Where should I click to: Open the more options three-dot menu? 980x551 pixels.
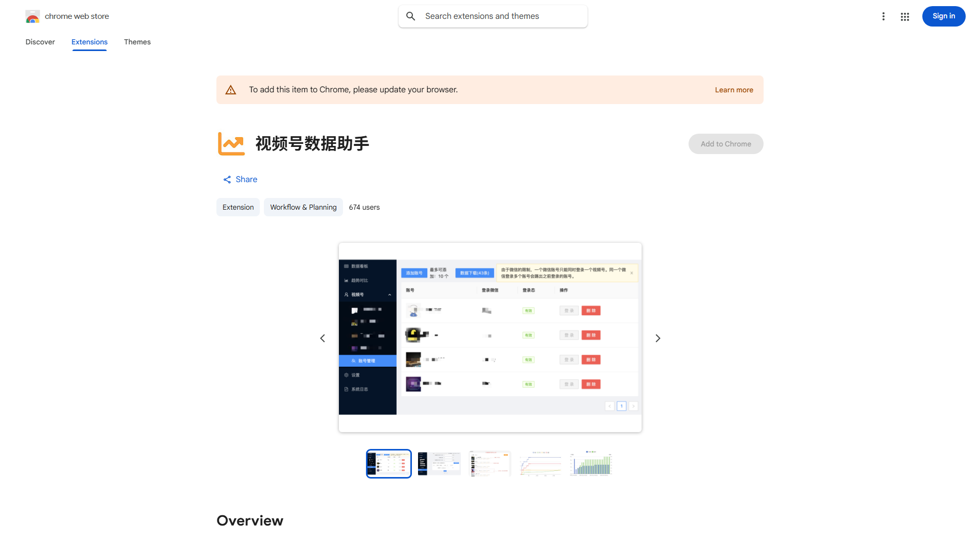pyautogui.click(x=884, y=16)
